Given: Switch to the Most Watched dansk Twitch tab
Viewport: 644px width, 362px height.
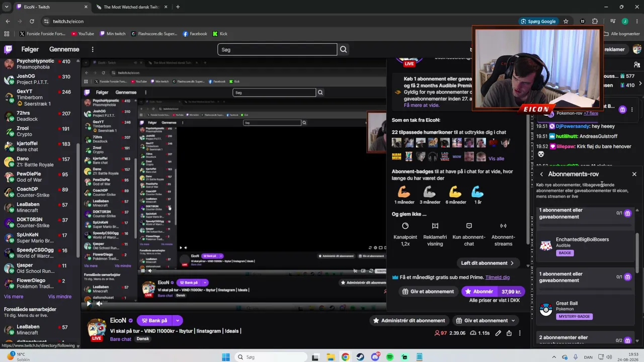Looking at the screenshot, I should 131,7.
